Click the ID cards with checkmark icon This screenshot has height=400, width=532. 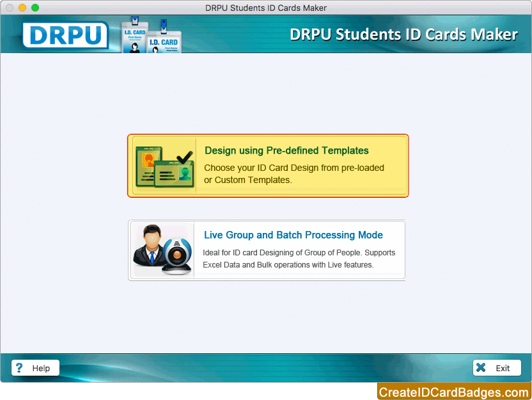tap(164, 166)
